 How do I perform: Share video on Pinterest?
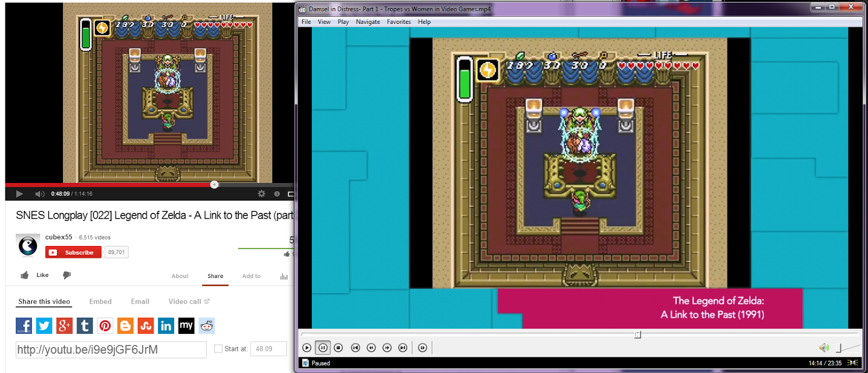click(x=105, y=326)
